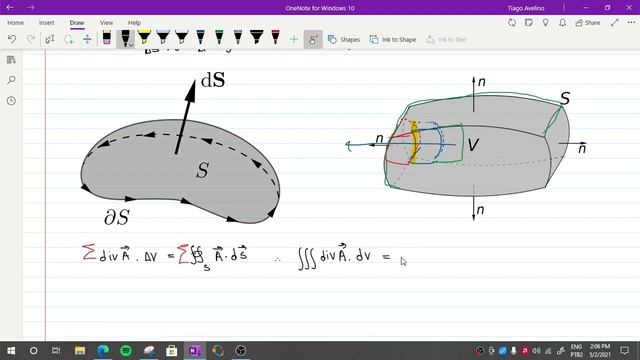Screen dimensions: 640x360
Task: Click the Redo arrow
Action: pyautogui.click(x=31, y=39)
